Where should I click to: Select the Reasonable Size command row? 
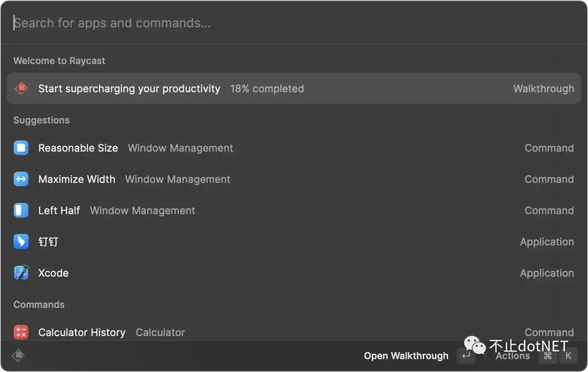pyautogui.click(x=294, y=148)
